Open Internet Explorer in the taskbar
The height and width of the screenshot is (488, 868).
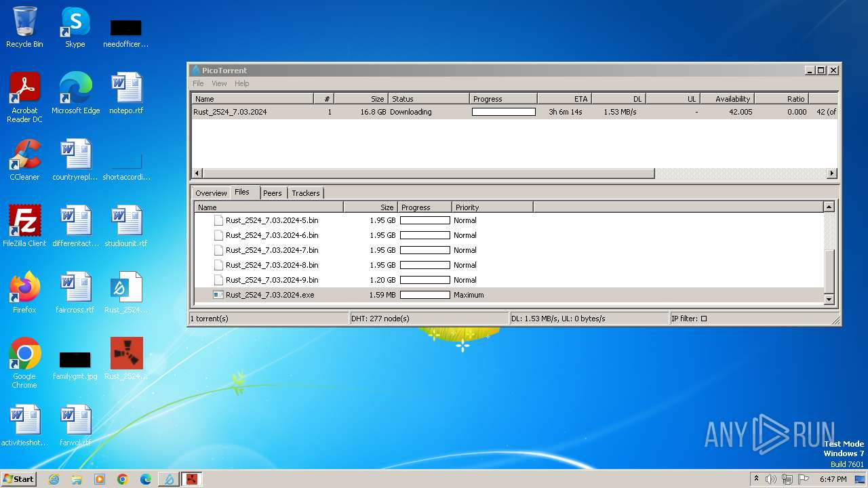click(54, 479)
